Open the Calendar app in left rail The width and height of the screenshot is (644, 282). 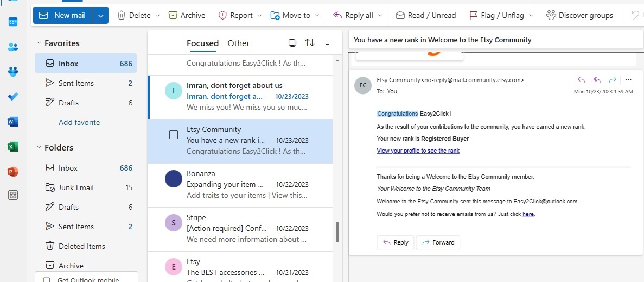[13, 22]
